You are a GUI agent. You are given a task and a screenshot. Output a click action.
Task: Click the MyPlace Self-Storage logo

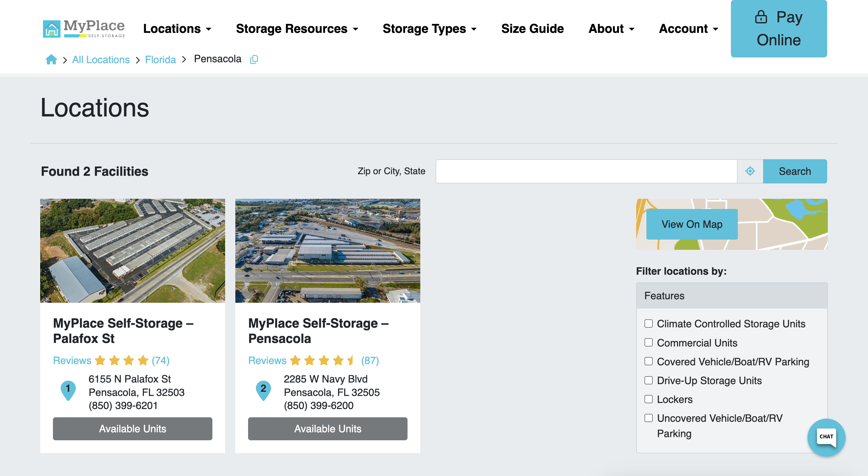tap(84, 28)
